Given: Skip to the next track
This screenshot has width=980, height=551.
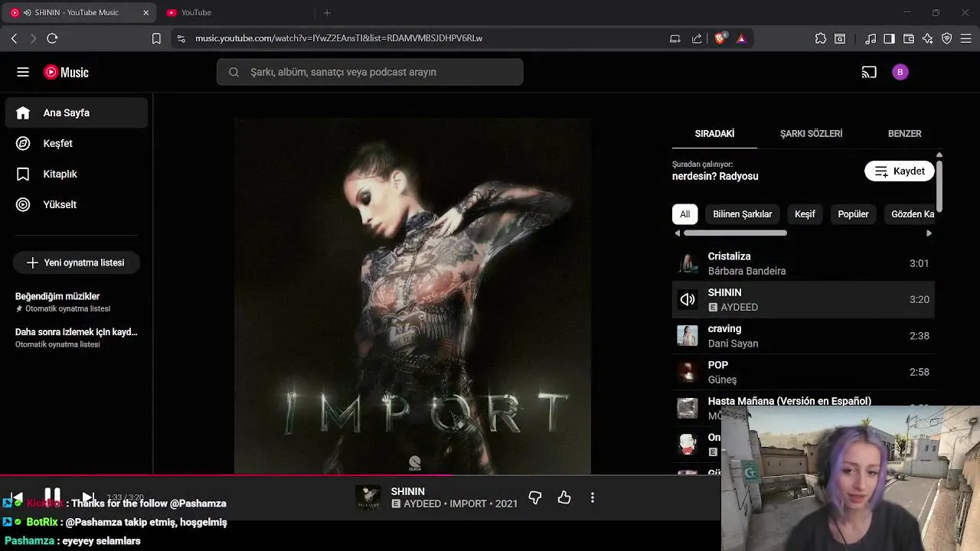Looking at the screenshot, I should 88,497.
